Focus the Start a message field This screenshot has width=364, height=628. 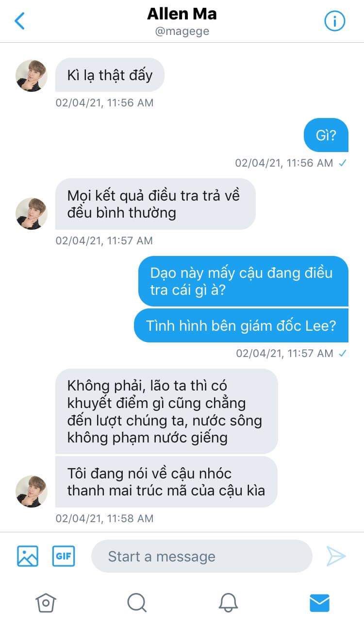coord(201,556)
